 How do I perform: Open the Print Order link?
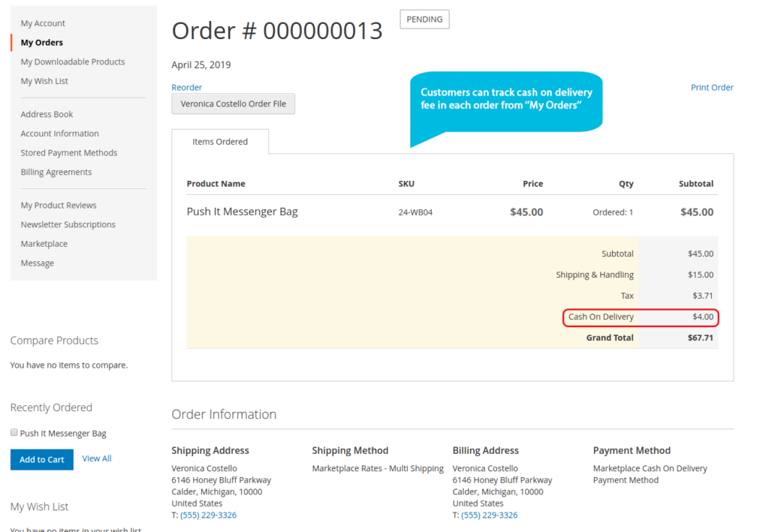tap(711, 88)
